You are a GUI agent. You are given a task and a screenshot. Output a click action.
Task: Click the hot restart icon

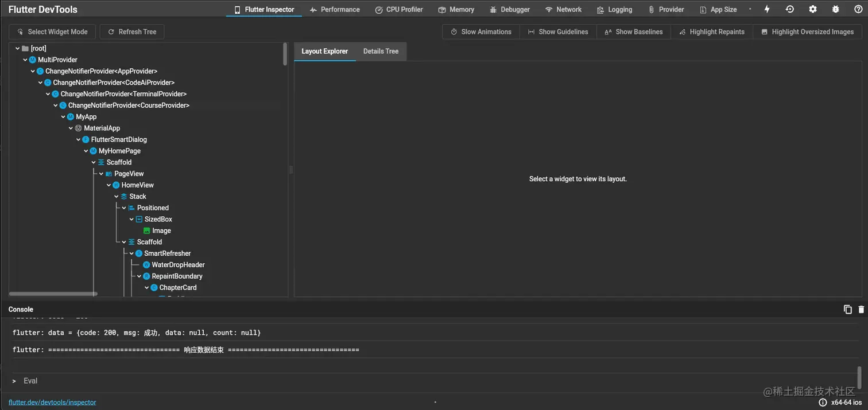790,9
